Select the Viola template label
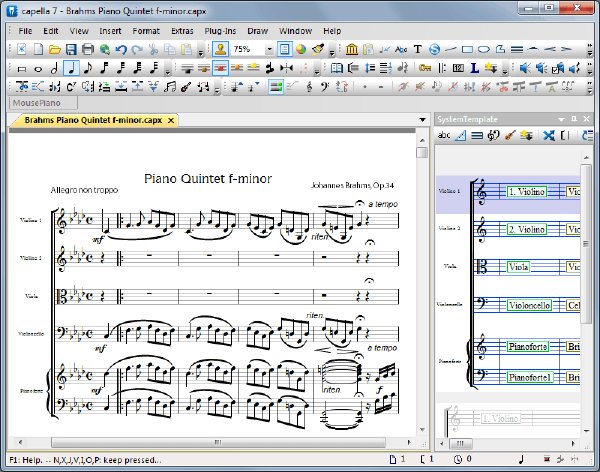The width and height of the screenshot is (600, 472). (x=518, y=267)
